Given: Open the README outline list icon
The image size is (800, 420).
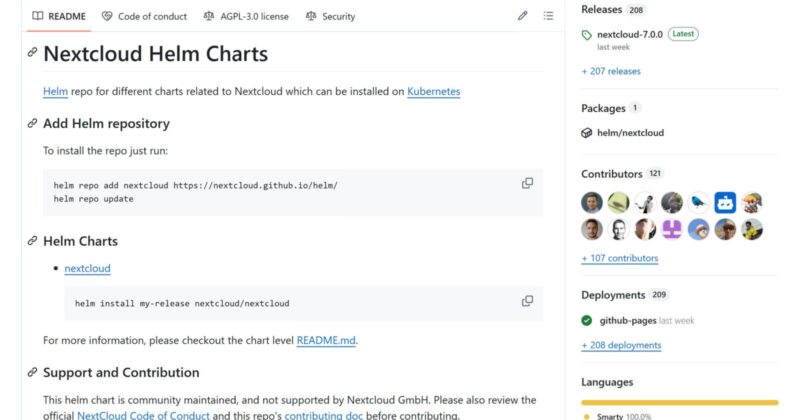Looking at the screenshot, I should click(x=548, y=16).
